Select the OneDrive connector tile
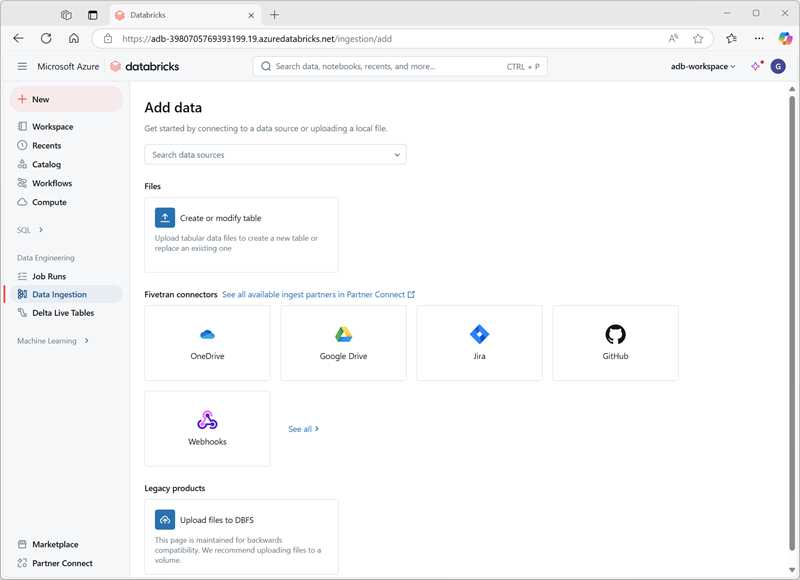Image resolution: width=800 pixels, height=580 pixels. tap(207, 343)
